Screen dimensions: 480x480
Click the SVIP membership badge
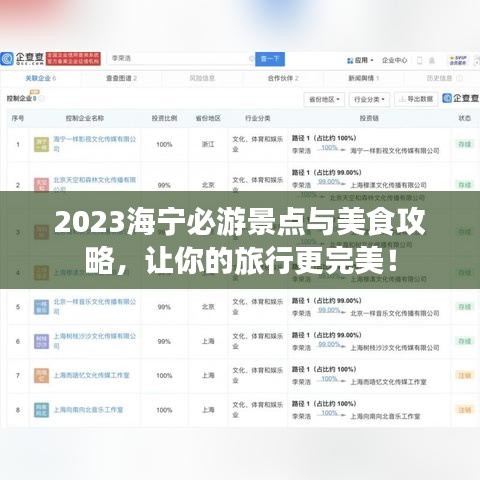point(458,60)
